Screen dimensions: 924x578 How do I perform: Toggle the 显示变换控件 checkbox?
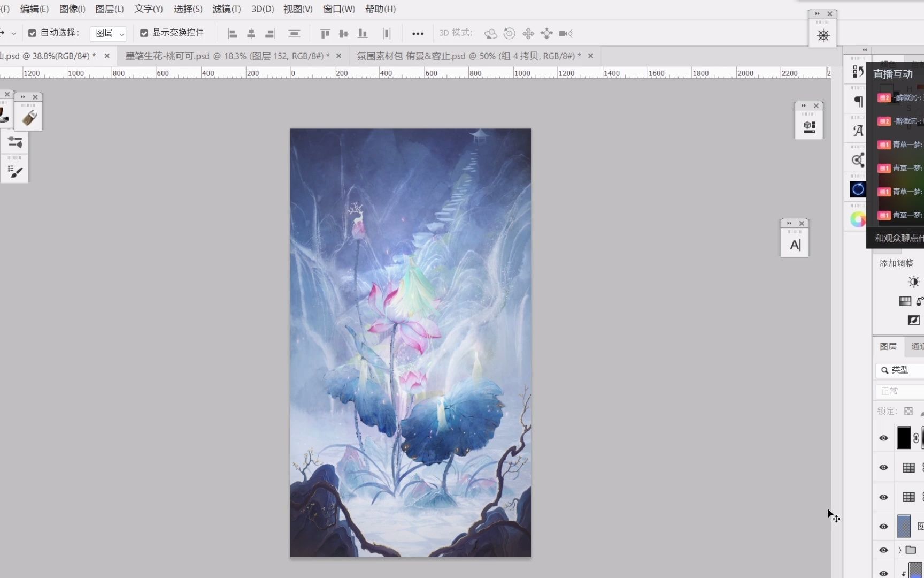[144, 33]
